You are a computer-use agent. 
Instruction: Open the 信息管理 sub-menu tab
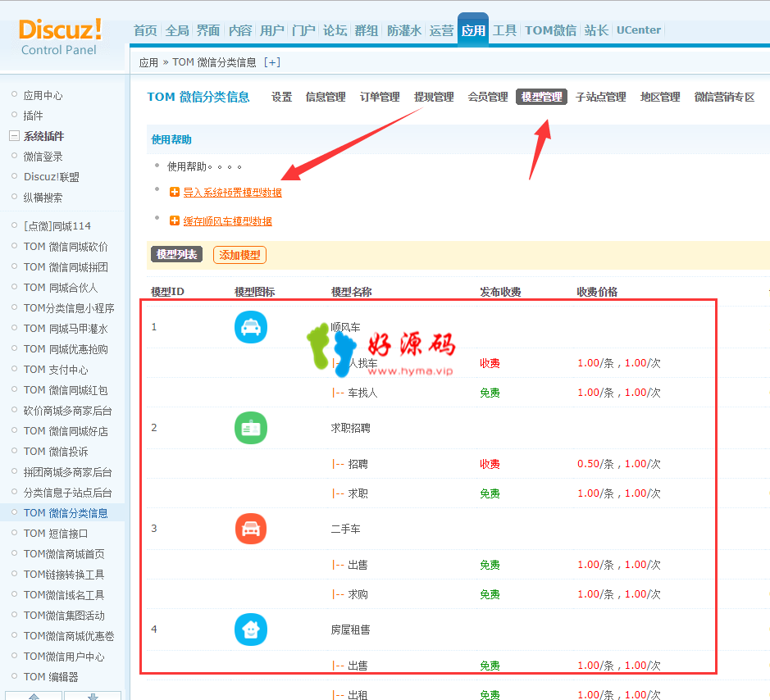coord(326,98)
